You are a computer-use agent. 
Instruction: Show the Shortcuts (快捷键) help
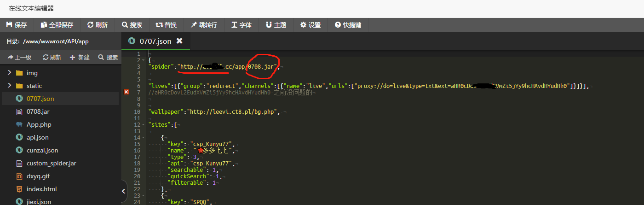pos(348,25)
